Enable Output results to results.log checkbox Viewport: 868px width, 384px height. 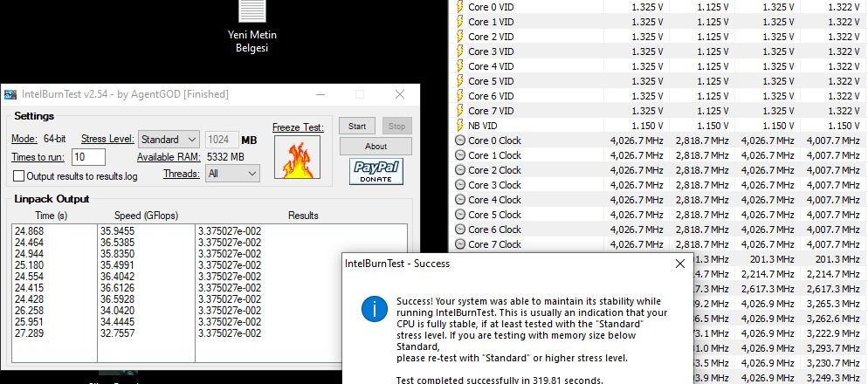point(18,176)
